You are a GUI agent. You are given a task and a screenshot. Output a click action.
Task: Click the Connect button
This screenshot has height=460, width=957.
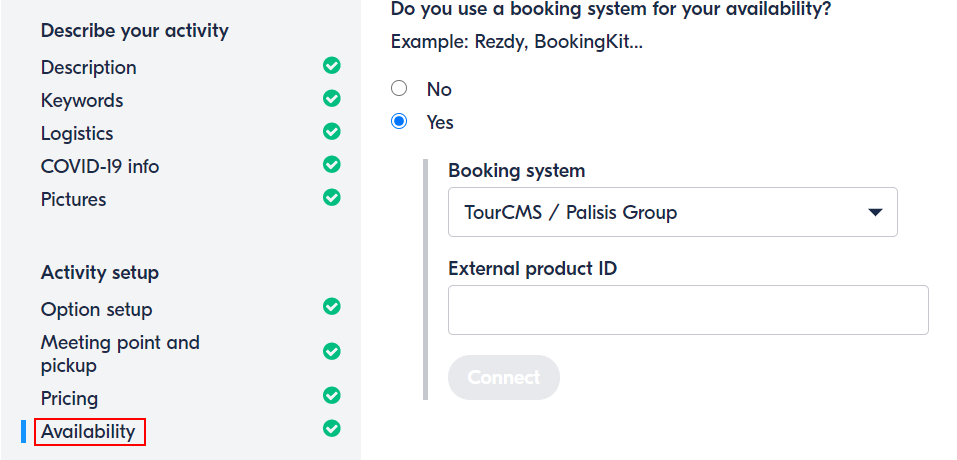[x=504, y=378]
